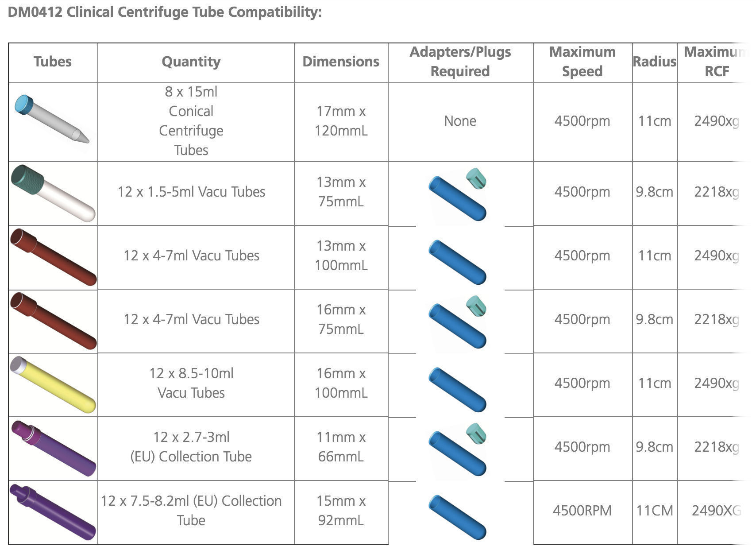Click the maroon tube image in the 13mm x 100mmL row
The height and width of the screenshot is (550, 756).
tap(53, 257)
